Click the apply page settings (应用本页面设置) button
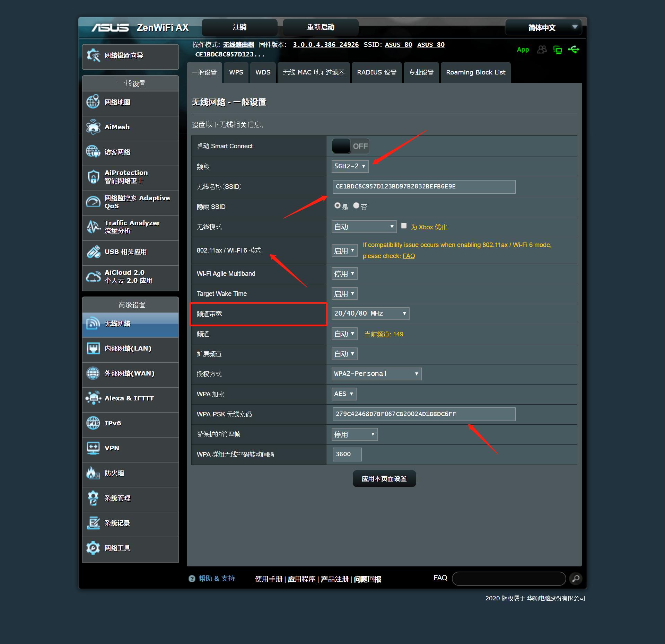 tap(384, 479)
